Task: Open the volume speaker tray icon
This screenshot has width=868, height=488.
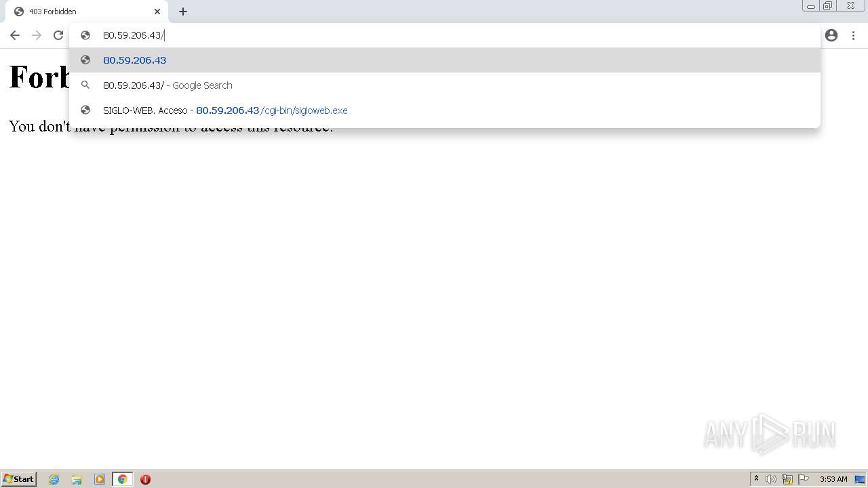Action: pyautogui.click(x=771, y=479)
